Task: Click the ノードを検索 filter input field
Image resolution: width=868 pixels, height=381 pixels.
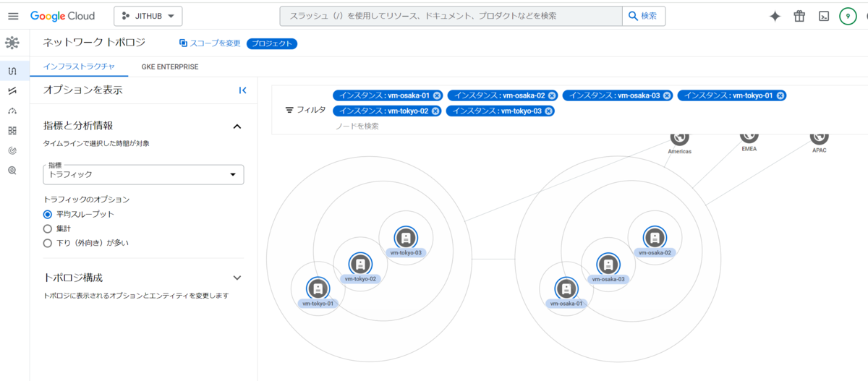Action: (434, 126)
